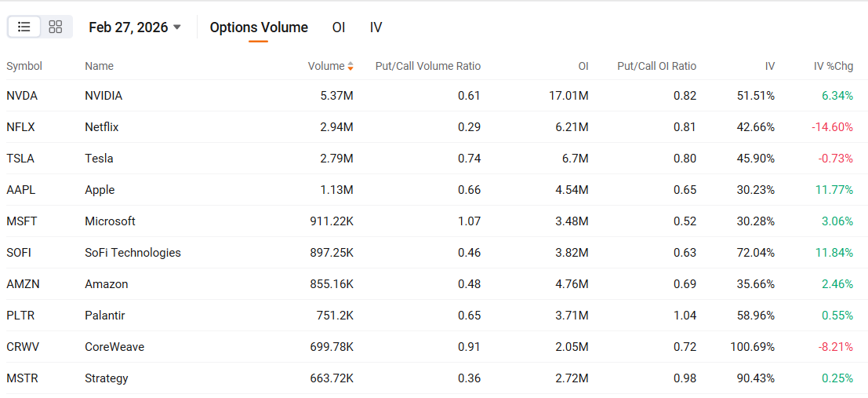This screenshot has width=868, height=398.
Task: Click Tesla's 2.79M volume value
Action: (x=336, y=159)
